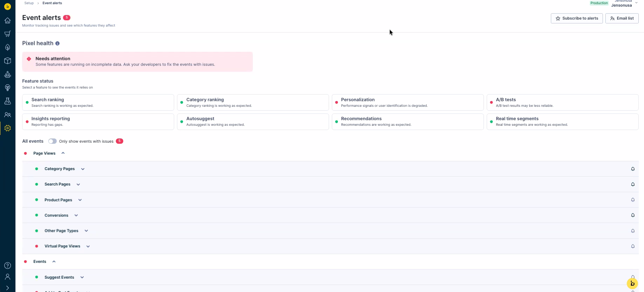Click bell icon for Conversions

tap(633, 215)
